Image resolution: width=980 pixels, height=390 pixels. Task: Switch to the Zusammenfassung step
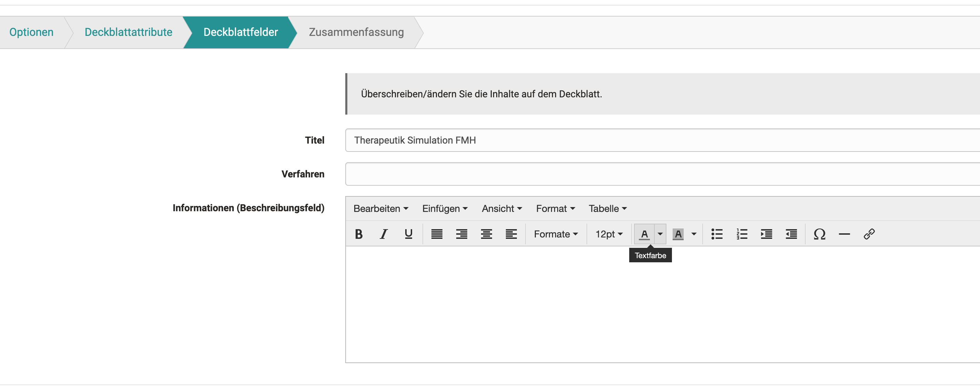[x=356, y=32]
